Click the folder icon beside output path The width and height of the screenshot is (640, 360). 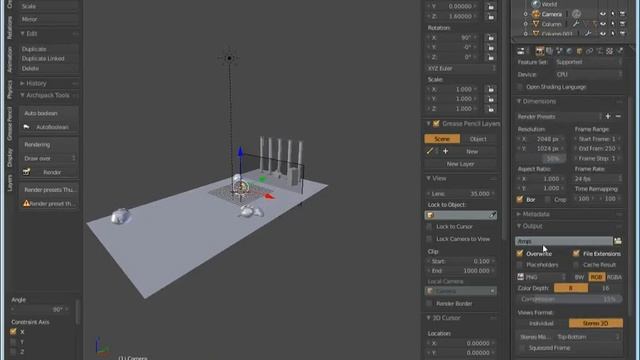pos(618,241)
